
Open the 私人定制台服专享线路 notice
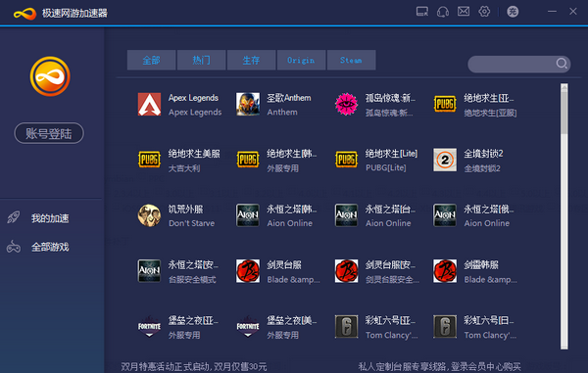coord(439,366)
